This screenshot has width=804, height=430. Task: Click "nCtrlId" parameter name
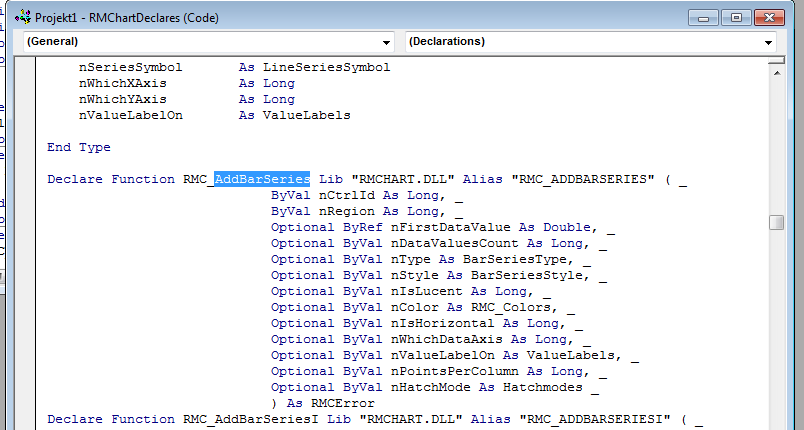[347, 195]
